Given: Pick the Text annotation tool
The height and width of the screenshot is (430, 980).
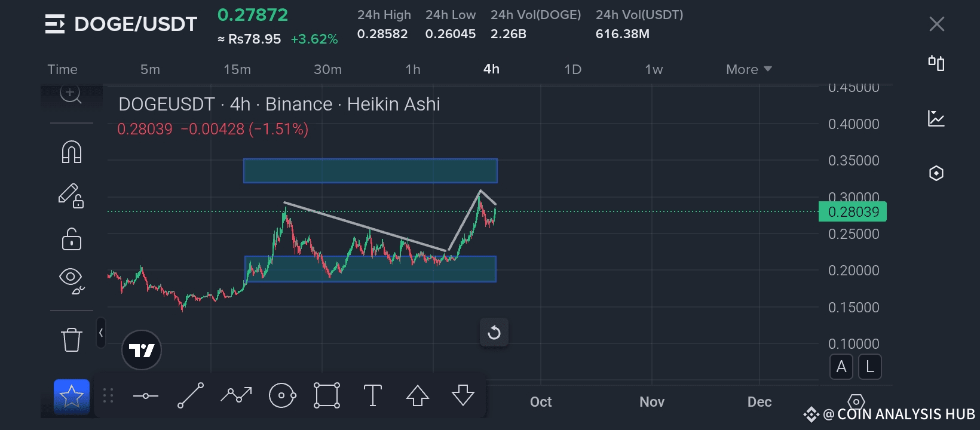Looking at the screenshot, I should point(372,395).
